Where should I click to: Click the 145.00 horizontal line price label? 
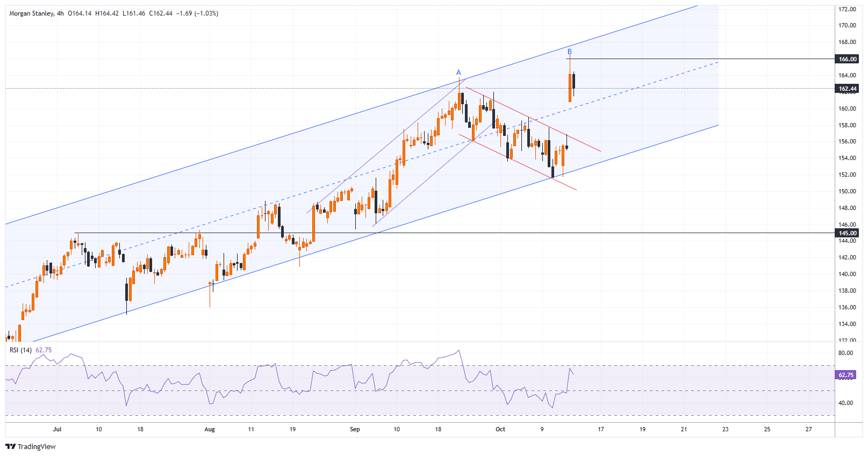[848, 233]
